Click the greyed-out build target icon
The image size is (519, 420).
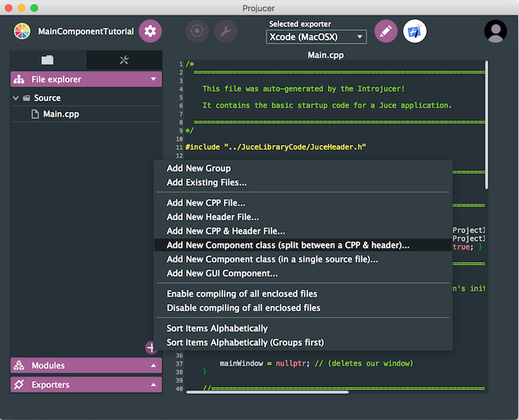[x=197, y=31]
